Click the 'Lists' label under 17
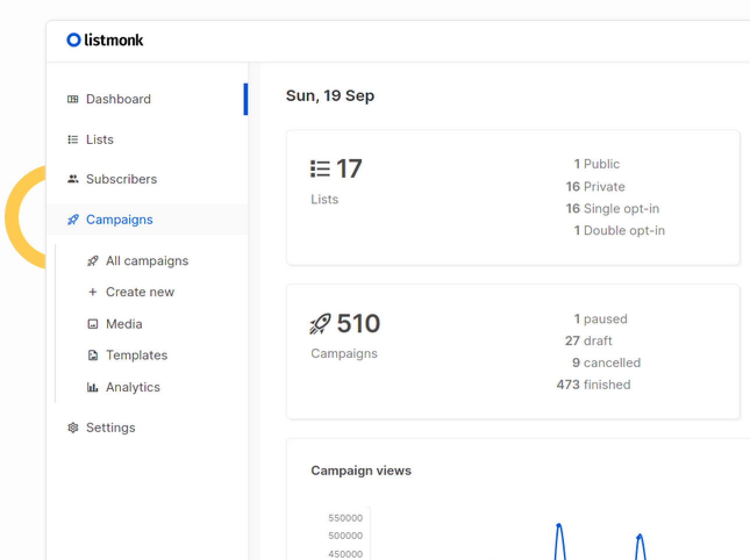Viewport: 750px width, 560px height. (324, 199)
